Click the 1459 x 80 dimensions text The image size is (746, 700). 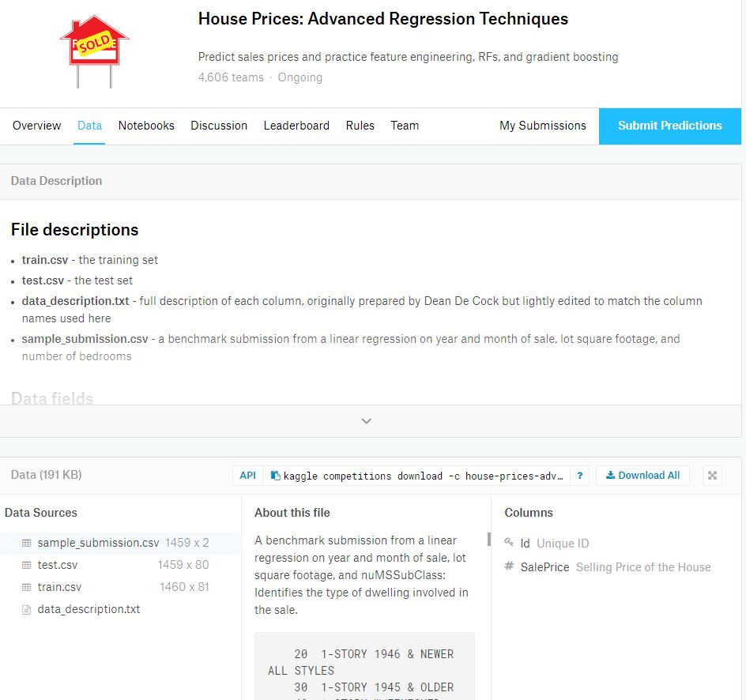tap(183, 564)
